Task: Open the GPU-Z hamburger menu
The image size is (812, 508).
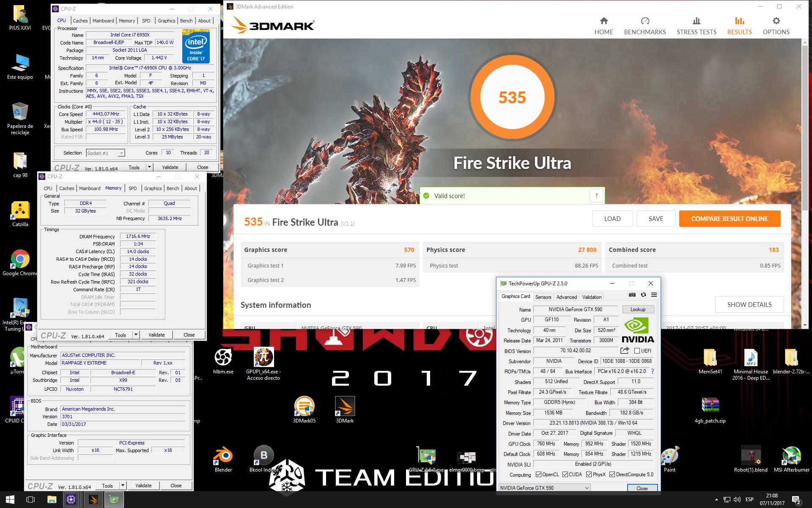Action: pos(654,295)
